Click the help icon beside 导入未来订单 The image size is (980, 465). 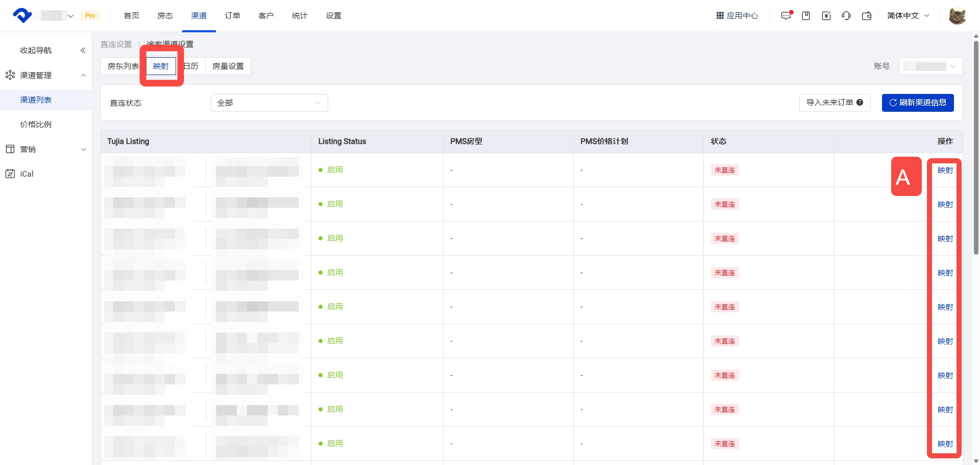click(x=860, y=103)
